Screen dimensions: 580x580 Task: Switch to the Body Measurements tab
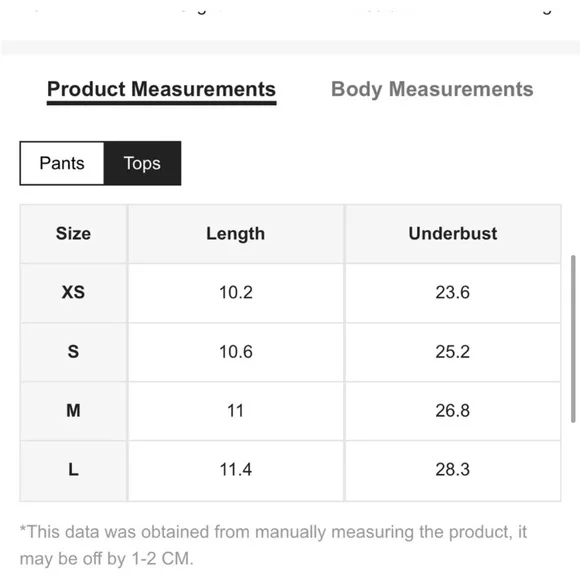pos(432,90)
